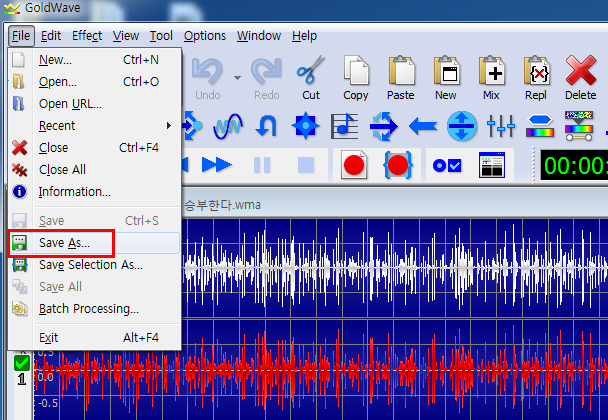
Task: Click the green time counter display
Action: [574, 166]
